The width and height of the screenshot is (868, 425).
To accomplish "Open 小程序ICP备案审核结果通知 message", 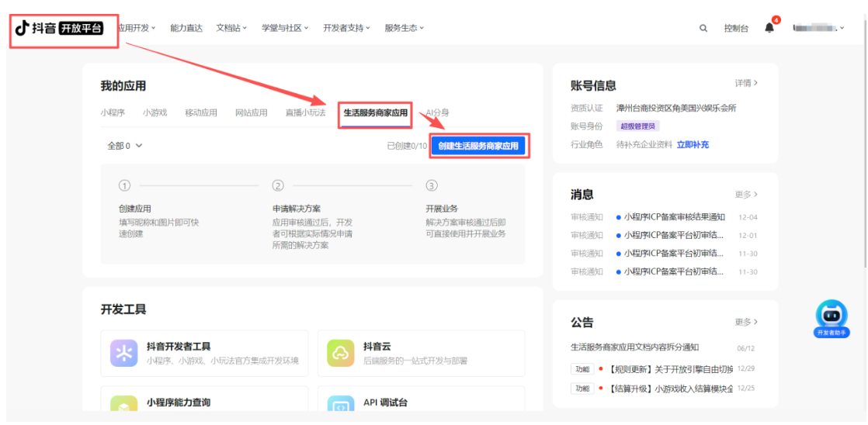I will [675, 217].
